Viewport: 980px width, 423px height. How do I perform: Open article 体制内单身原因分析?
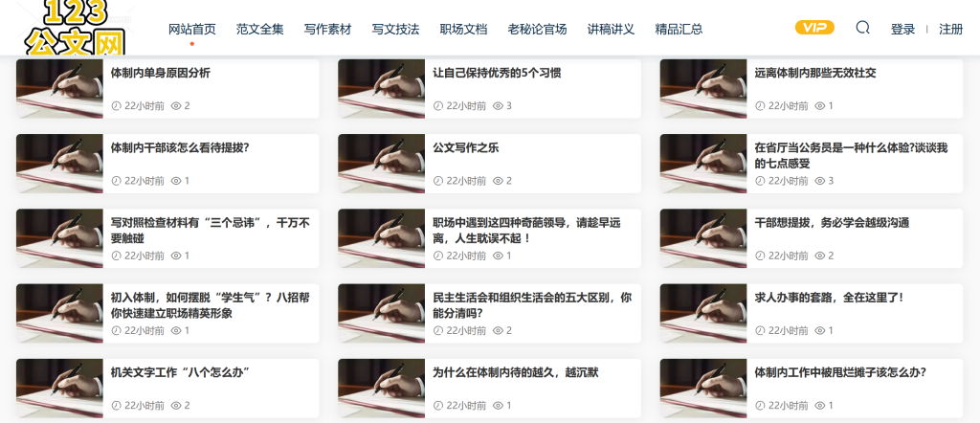[161, 73]
